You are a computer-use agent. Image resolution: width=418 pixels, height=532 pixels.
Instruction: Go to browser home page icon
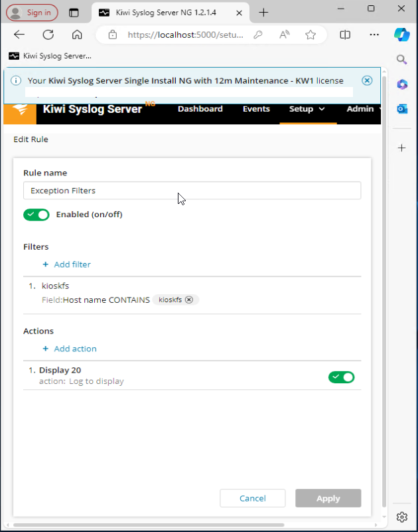(77, 35)
